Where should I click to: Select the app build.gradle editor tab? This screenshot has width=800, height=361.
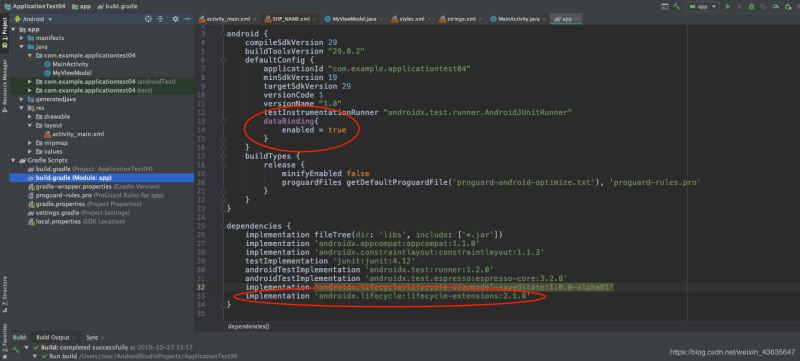566,19
